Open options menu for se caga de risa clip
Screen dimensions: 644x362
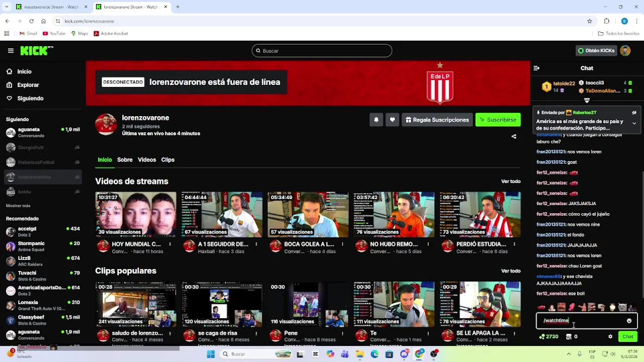pos(256,333)
